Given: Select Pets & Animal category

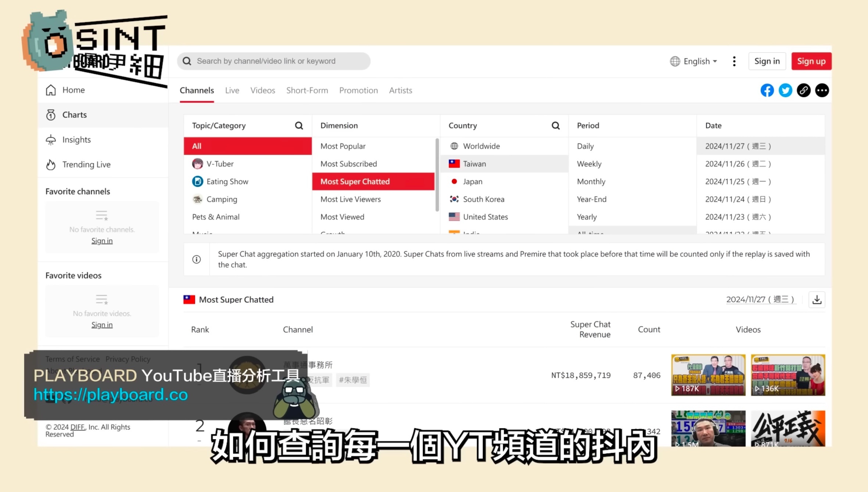Looking at the screenshot, I should 248,217.
